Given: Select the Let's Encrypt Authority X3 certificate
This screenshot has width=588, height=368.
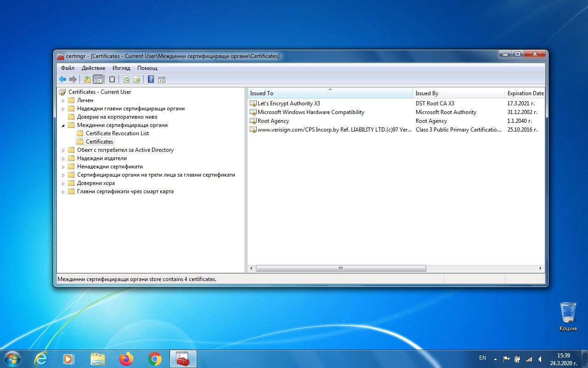Looking at the screenshot, I should point(288,103).
